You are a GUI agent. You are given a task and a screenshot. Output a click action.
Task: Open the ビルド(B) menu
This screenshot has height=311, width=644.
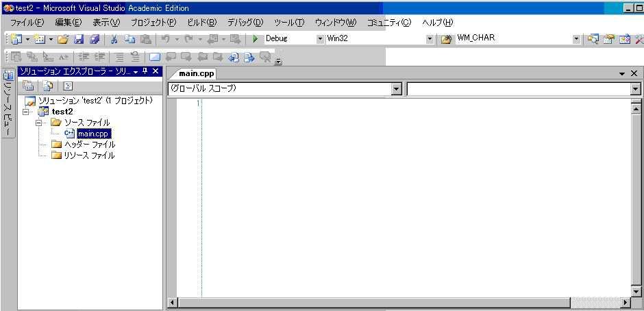click(201, 22)
